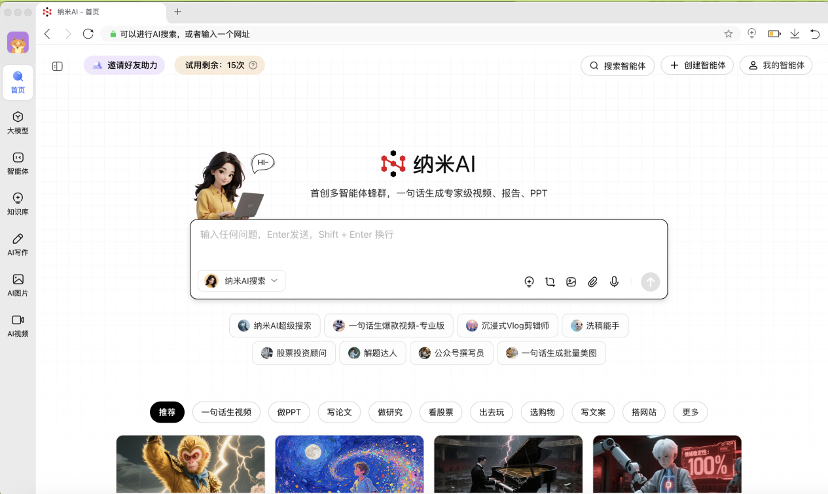
Task: Click 搜索智能体 button
Action: (618, 66)
